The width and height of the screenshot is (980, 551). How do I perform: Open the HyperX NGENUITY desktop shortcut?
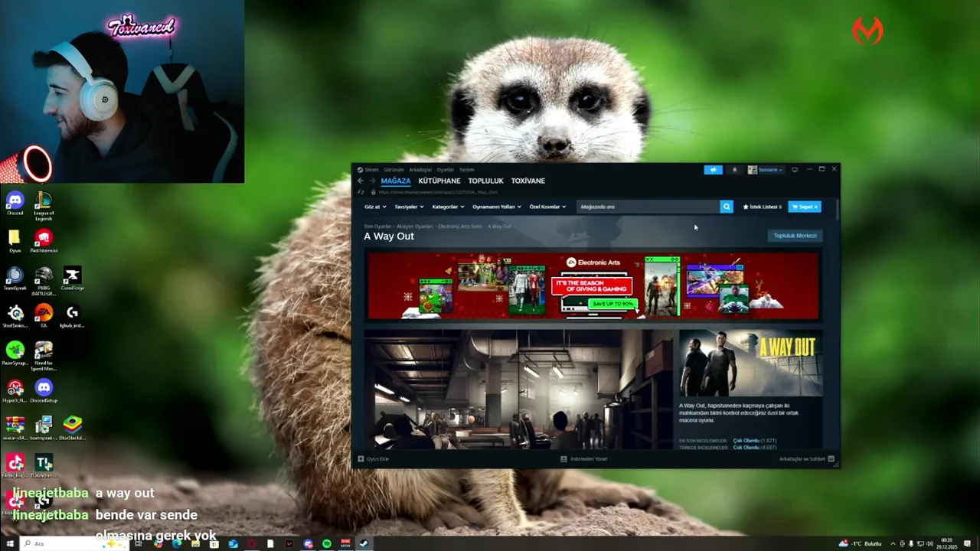(15, 391)
